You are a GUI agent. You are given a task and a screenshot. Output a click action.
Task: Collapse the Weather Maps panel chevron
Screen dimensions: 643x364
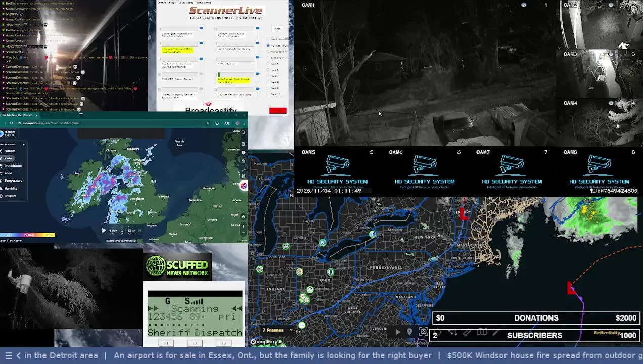pos(23,144)
